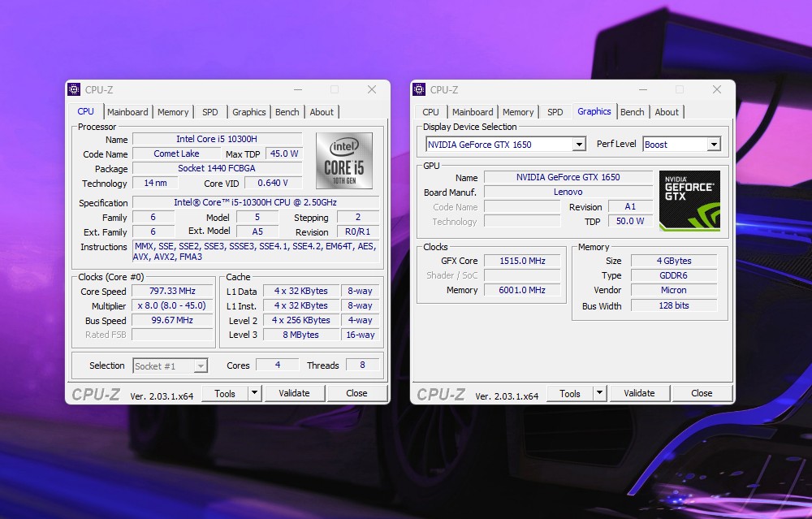Select the SPD tab in the GTX 1650 window
Image resolution: width=812 pixels, height=519 pixels.
[555, 112]
